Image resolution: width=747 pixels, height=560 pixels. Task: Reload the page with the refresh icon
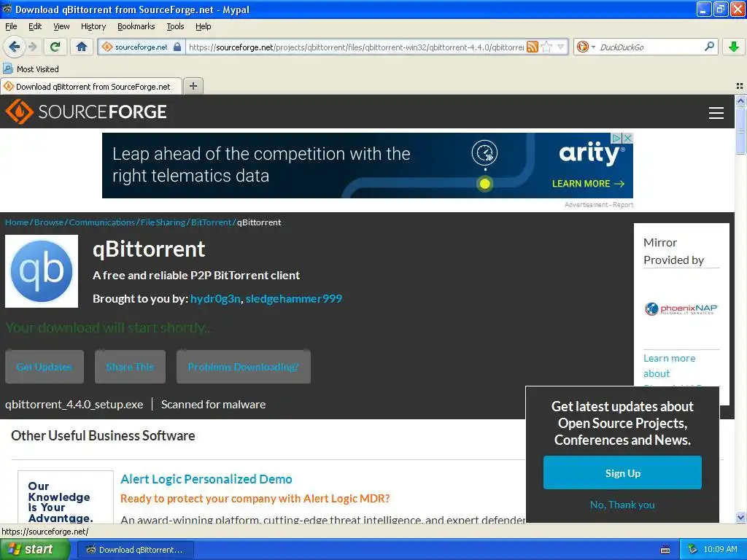55,47
